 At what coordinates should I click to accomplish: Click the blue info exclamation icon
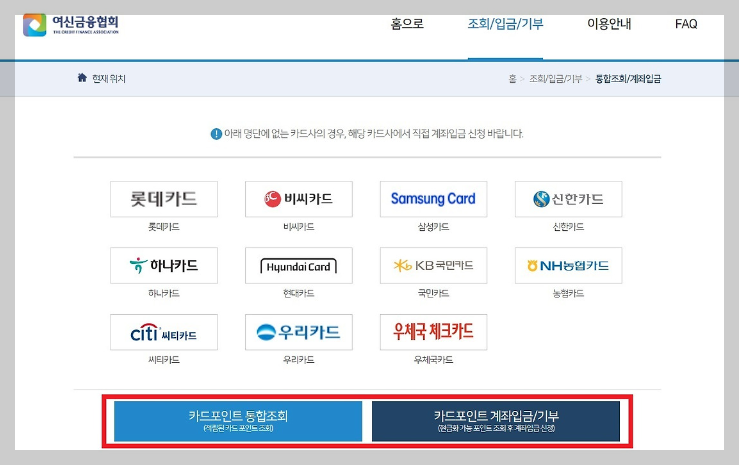pos(216,134)
